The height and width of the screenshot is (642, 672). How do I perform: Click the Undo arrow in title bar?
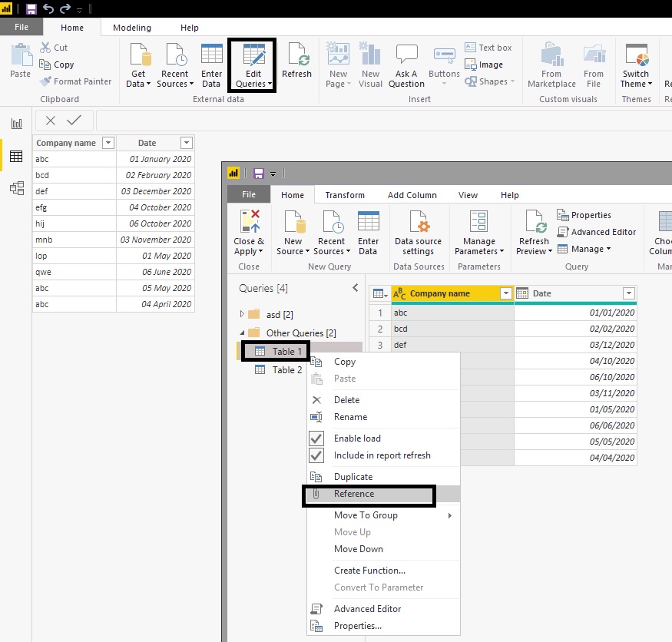[x=48, y=8]
